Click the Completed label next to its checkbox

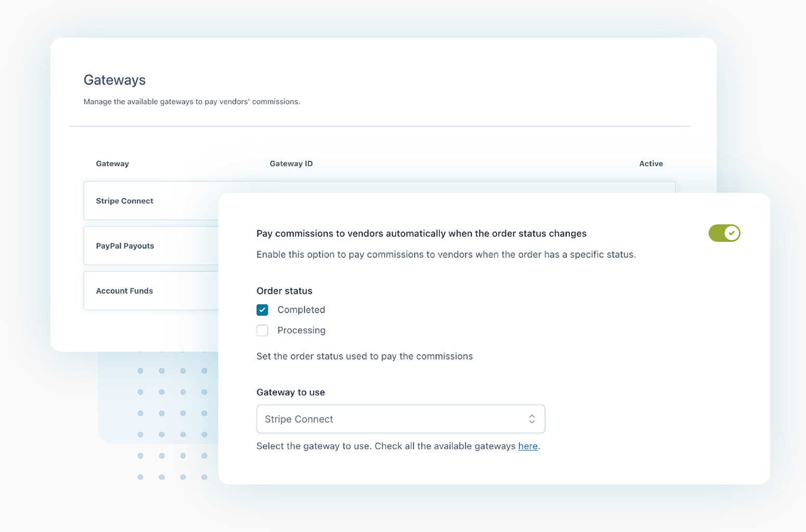(301, 309)
